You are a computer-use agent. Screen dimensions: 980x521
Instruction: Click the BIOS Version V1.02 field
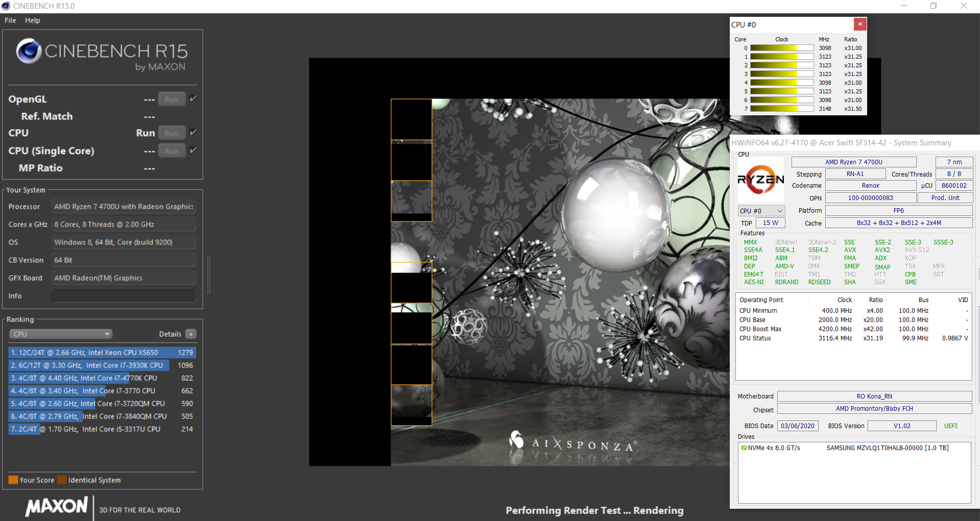click(x=902, y=426)
